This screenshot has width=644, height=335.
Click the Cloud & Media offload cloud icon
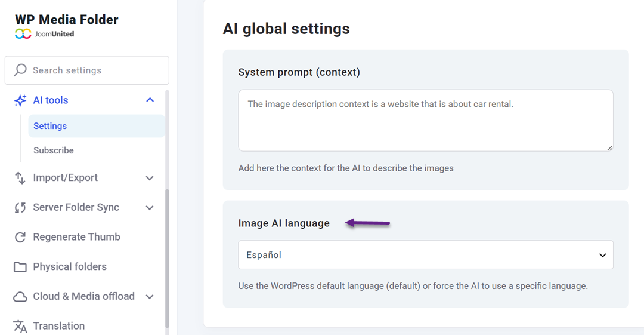pyautogui.click(x=20, y=297)
